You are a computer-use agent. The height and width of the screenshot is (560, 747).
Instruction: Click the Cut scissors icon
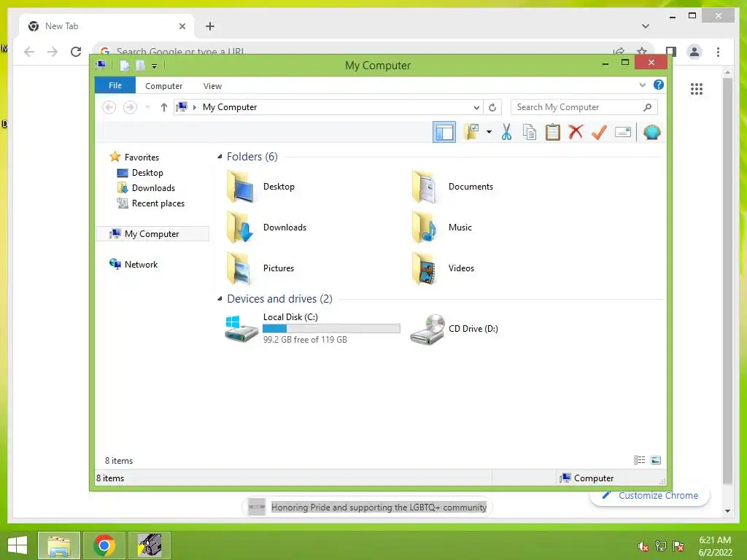pyautogui.click(x=506, y=132)
